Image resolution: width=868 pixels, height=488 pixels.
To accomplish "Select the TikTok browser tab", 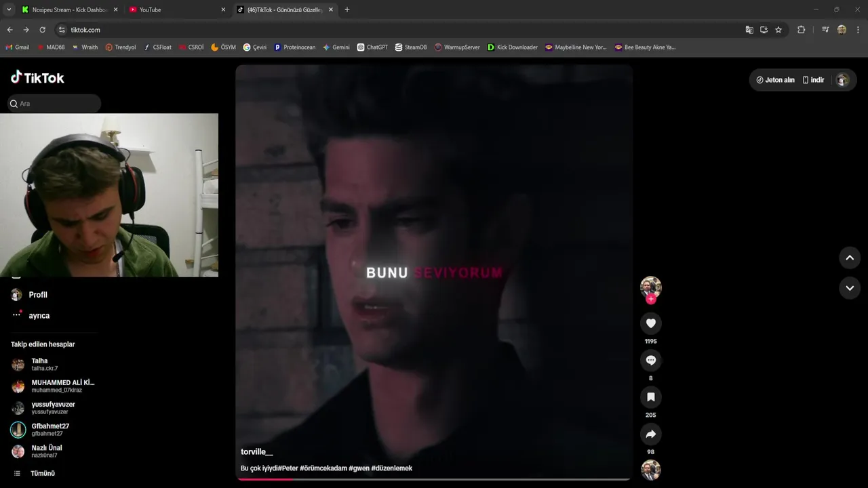I will pyautogui.click(x=284, y=9).
